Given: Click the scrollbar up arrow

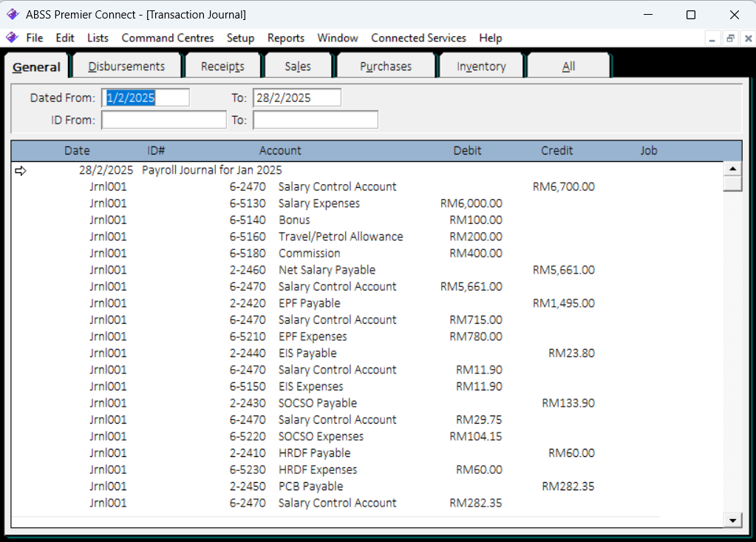Looking at the screenshot, I should 732,169.
